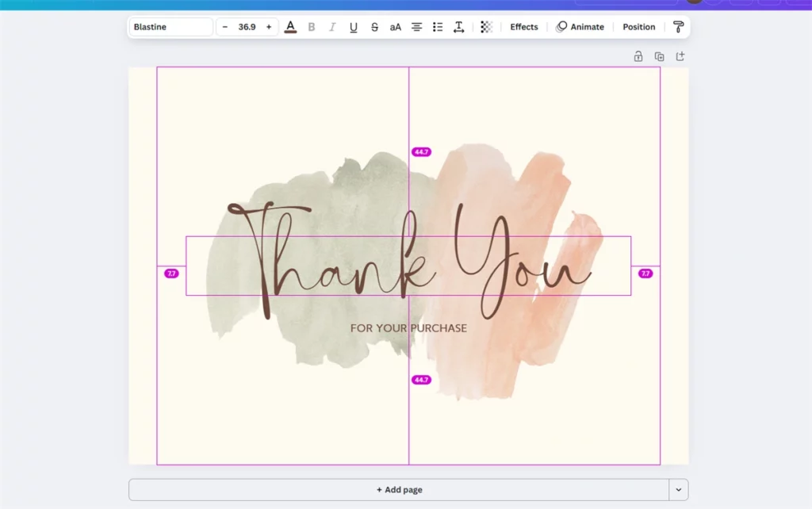Duplicate the current page
Screen dimensions: 812x509
coord(659,56)
